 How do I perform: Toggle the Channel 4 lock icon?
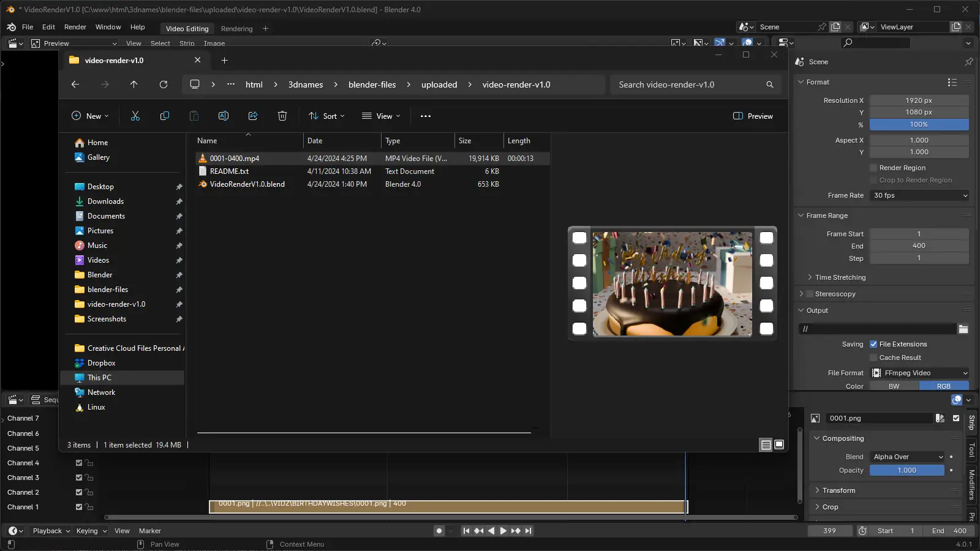[89, 463]
